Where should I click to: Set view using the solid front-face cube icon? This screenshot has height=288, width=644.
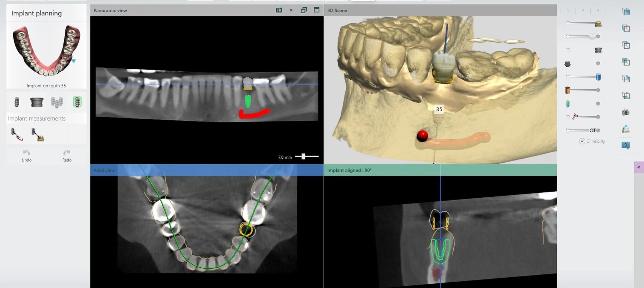tap(626, 11)
